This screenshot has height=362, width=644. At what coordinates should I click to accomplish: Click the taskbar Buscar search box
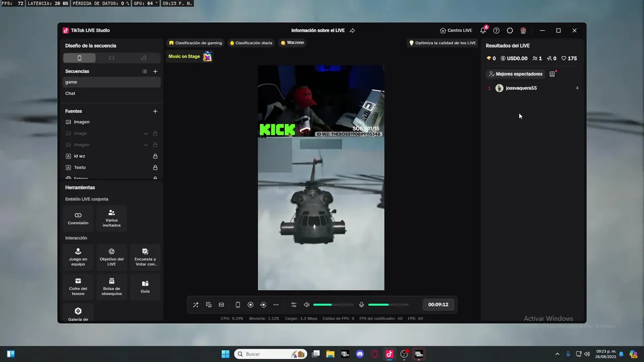271,354
